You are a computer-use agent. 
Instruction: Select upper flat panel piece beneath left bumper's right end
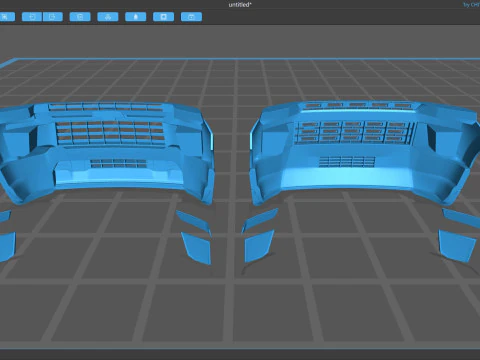(x=194, y=222)
